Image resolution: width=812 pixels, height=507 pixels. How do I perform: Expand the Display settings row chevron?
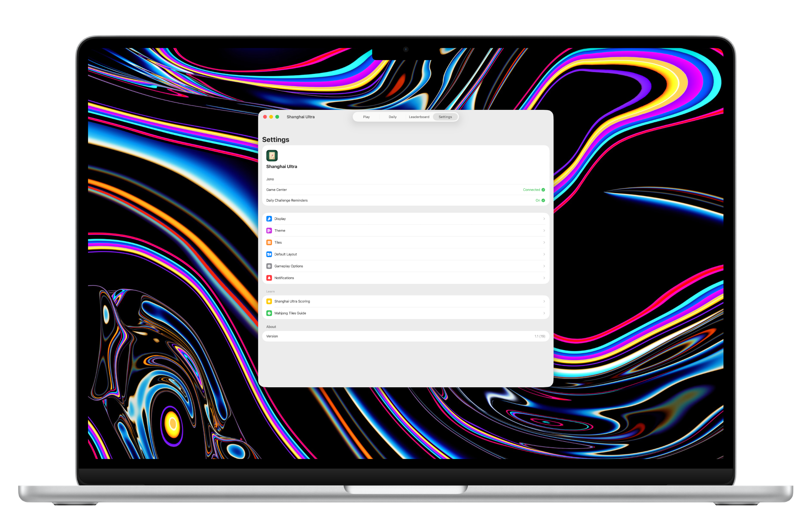(x=544, y=219)
